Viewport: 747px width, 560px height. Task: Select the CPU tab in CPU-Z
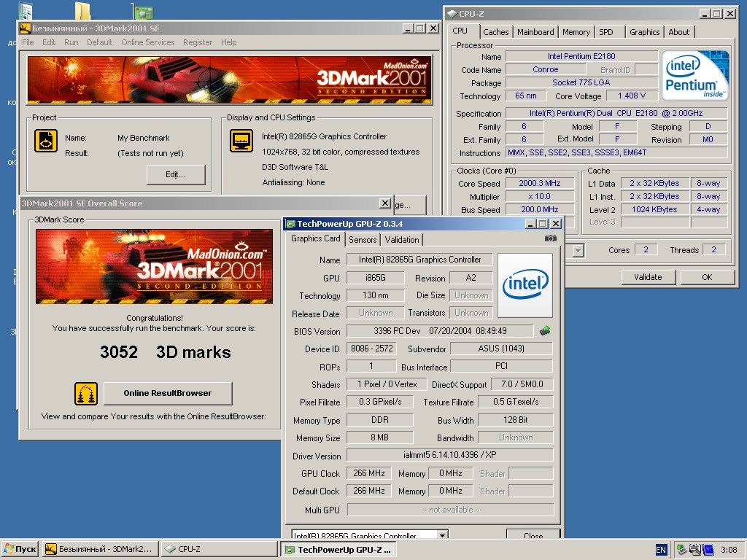pos(460,31)
